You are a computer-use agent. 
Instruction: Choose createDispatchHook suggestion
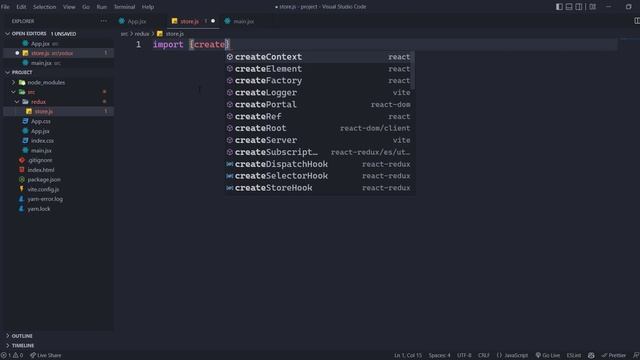(x=319, y=164)
